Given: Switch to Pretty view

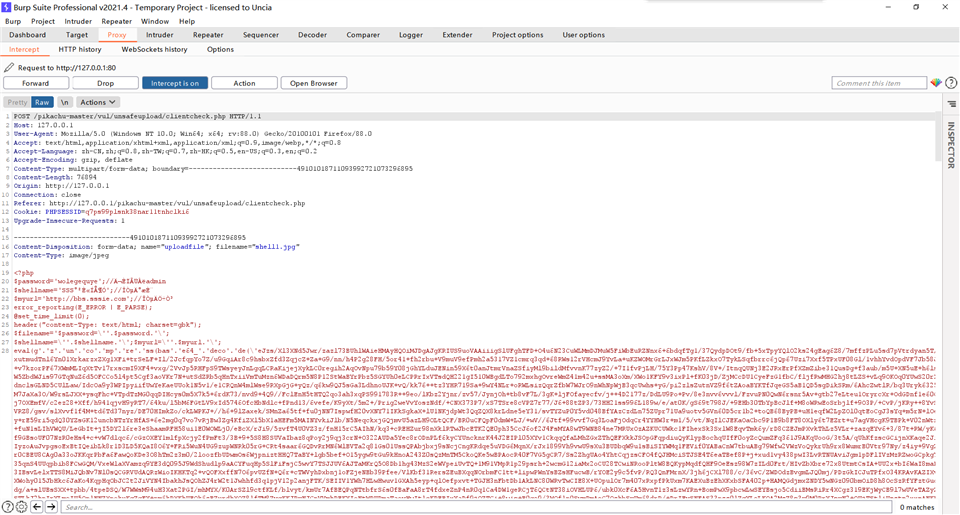Looking at the screenshot, I should 17,102.
